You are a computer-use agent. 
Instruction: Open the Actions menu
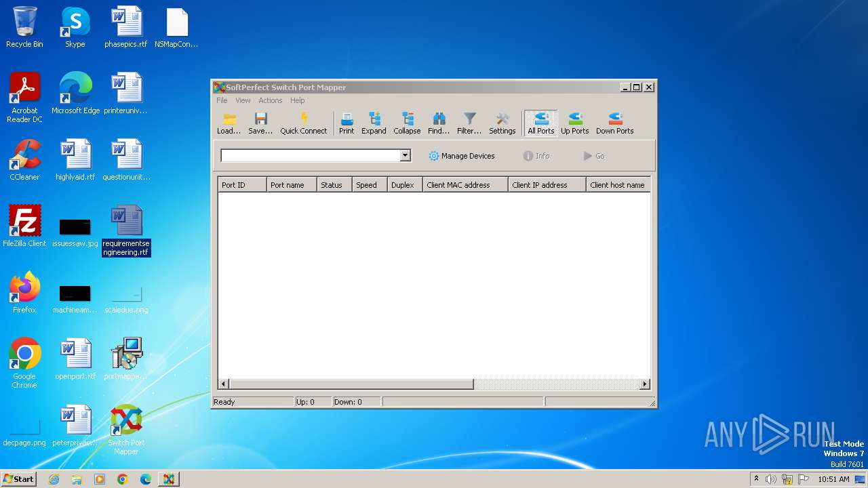270,100
